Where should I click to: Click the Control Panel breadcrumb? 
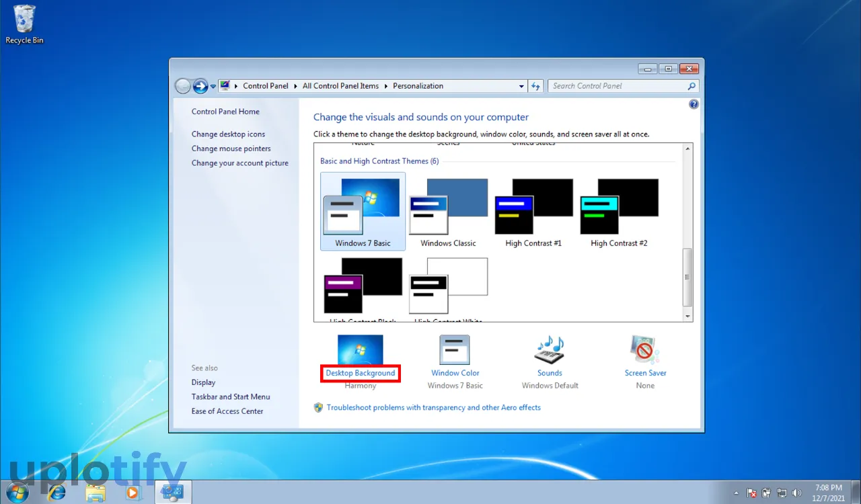[x=266, y=86]
